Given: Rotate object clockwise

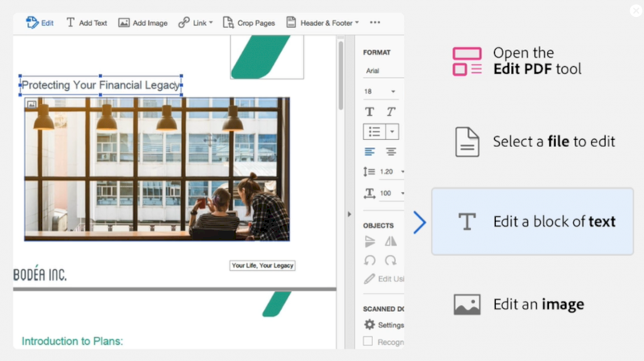Looking at the screenshot, I should coord(390,260).
